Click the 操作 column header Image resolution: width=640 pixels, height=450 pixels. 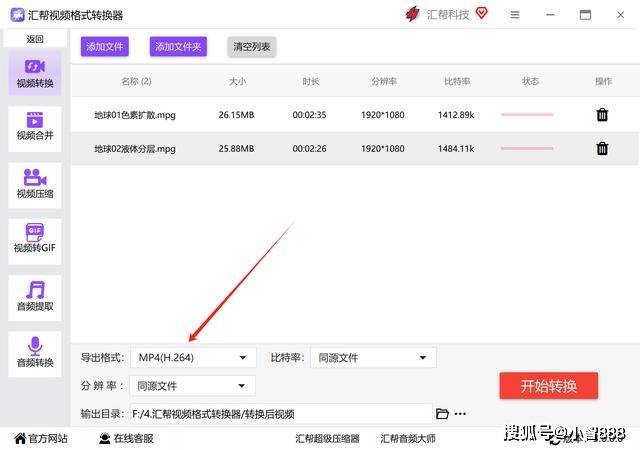[x=603, y=81]
